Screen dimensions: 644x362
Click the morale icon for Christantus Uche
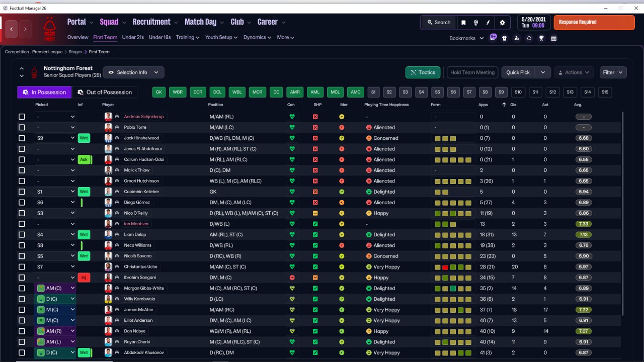coord(342,267)
